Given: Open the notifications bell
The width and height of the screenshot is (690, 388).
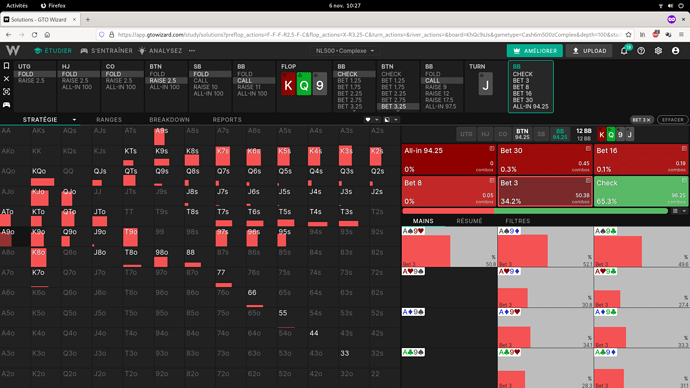Looking at the screenshot, I should pyautogui.click(x=624, y=51).
